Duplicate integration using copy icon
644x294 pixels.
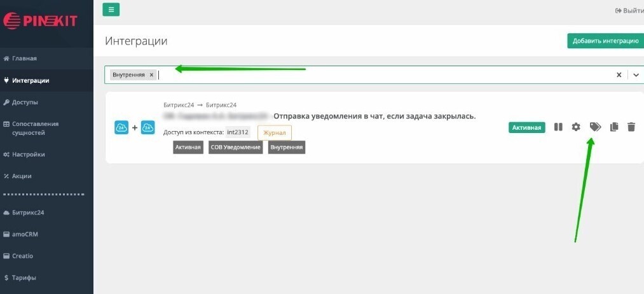point(613,127)
